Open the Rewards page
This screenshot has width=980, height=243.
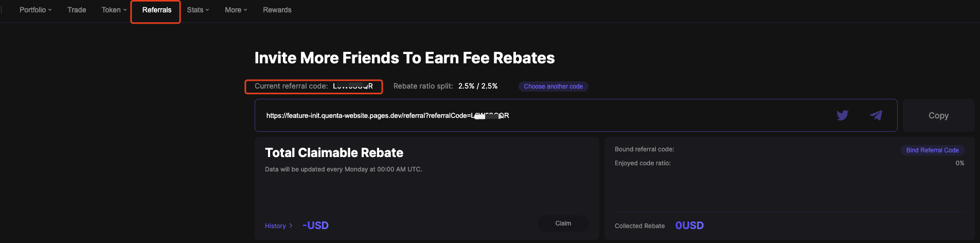pyautogui.click(x=277, y=10)
